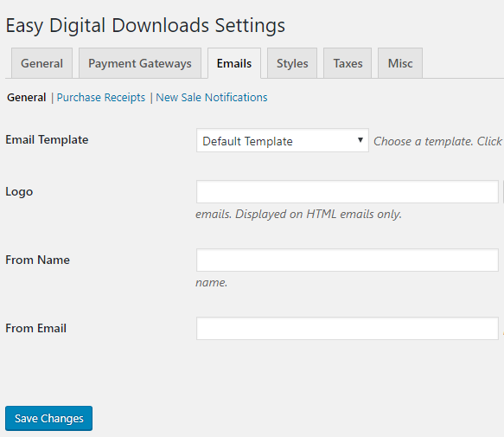Focus the From Email text field
This screenshot has width=504, height=437.
coord(348,328)
